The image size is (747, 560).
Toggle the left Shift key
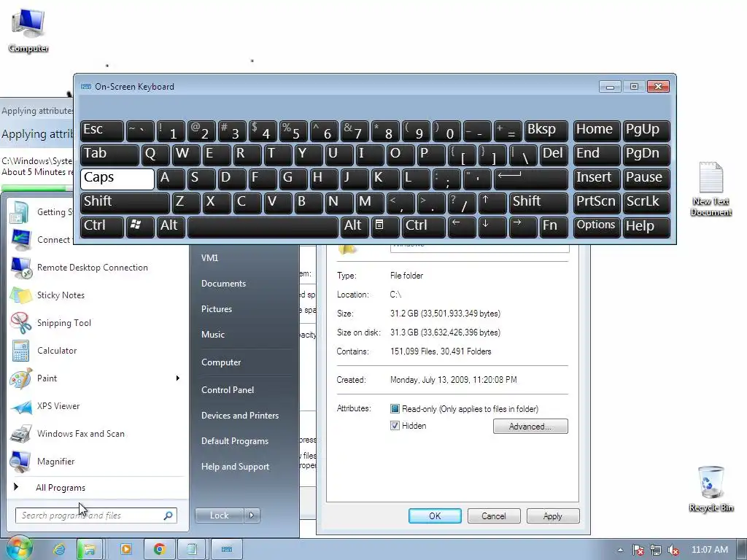(x=125, y=203)
